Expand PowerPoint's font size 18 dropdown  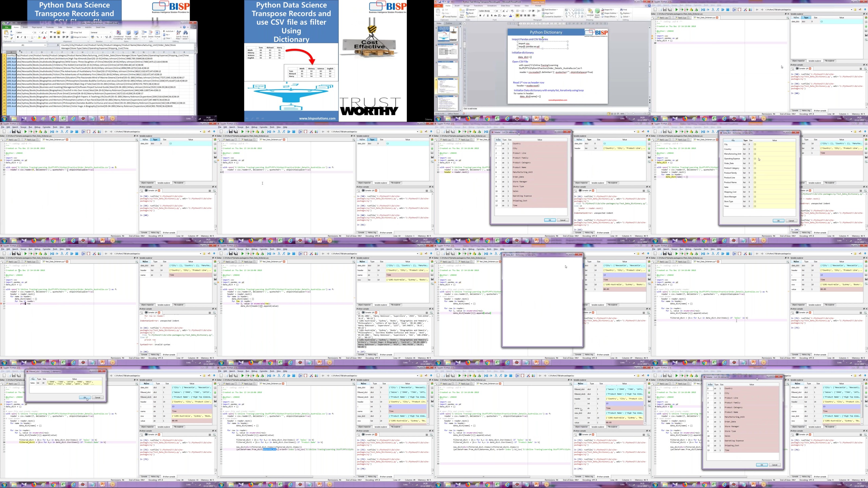click(501, 11)
